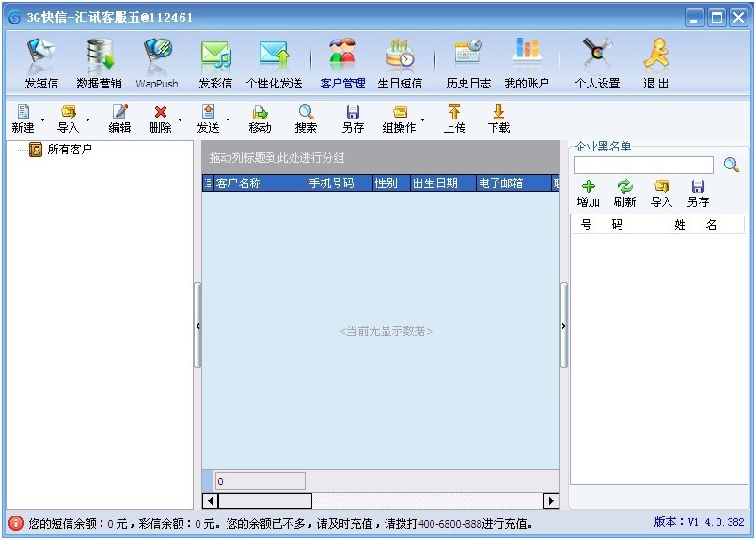Click the horizontal scrollbar thumb
Screen dimensions: 756x540
click(x=265, y=500)
